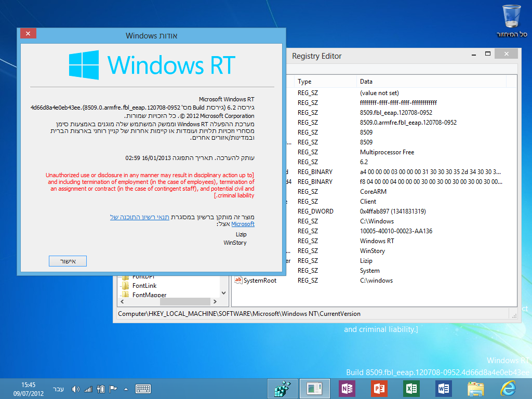
Task: Open File Explorer from the taskbar
Action: coord(475,389)
